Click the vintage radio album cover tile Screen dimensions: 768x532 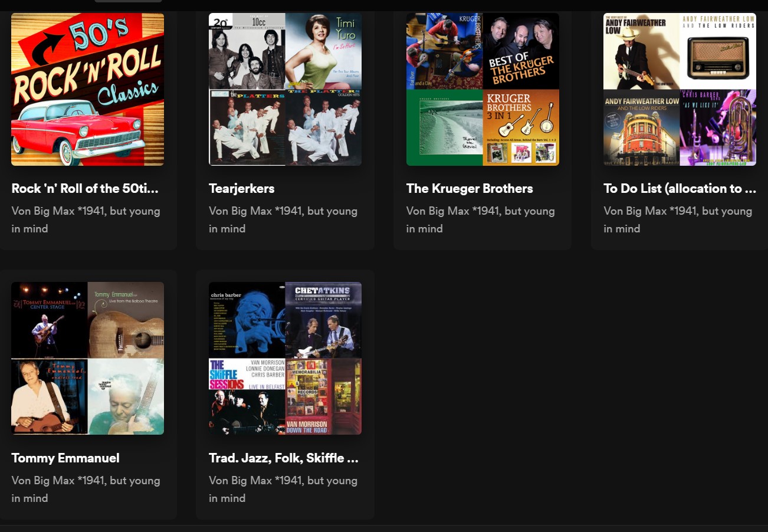718,51
